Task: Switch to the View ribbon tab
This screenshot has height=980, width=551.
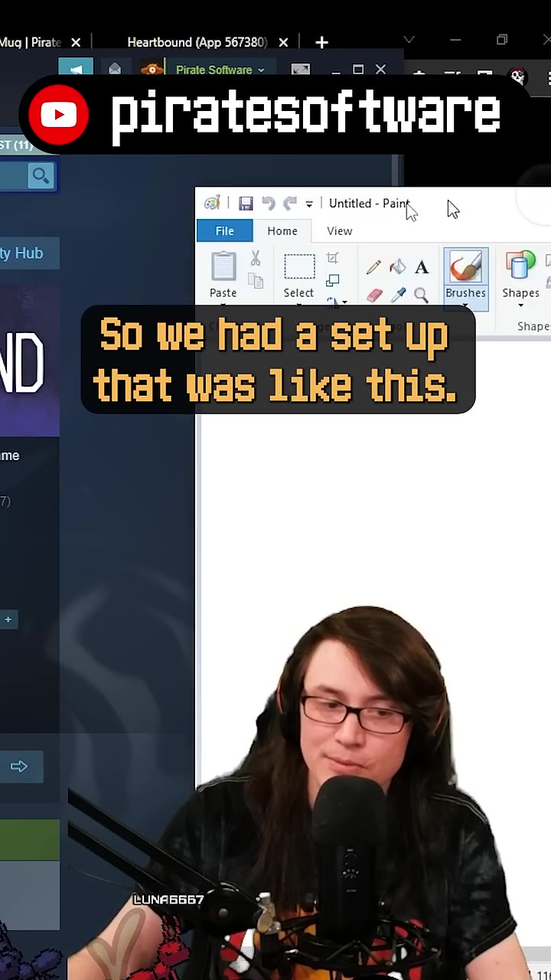Action: point(340,230)
